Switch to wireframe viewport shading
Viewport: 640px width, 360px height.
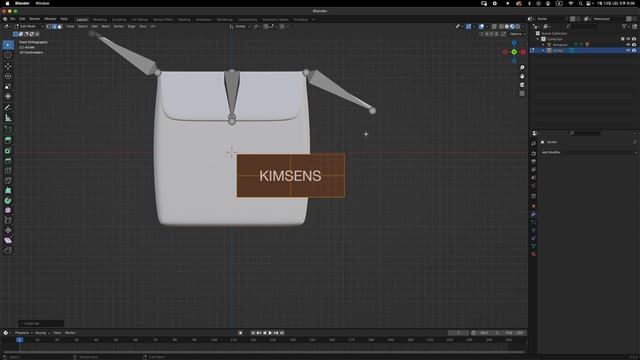click(x=501, y=27)
